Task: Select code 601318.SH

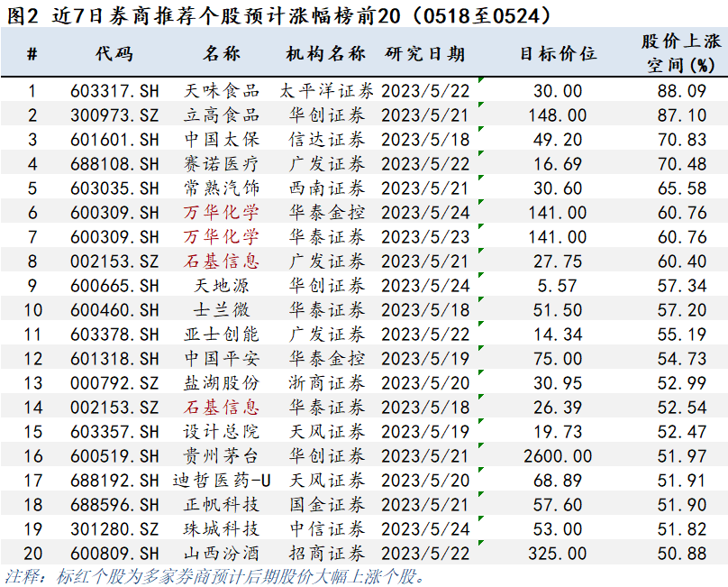Action: point(114,359)
